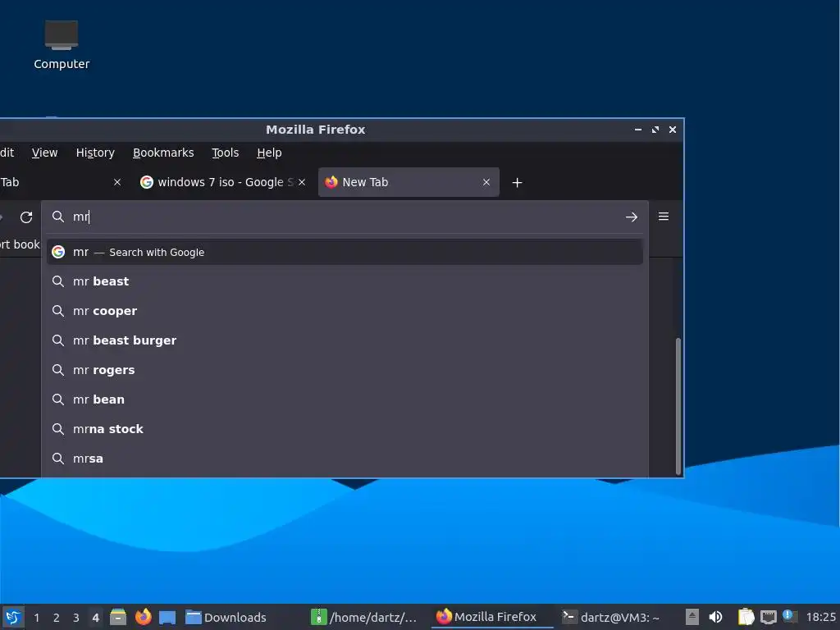Choose the 'mr beast' suggestion

pyautogui.click(x=345, y=281)
